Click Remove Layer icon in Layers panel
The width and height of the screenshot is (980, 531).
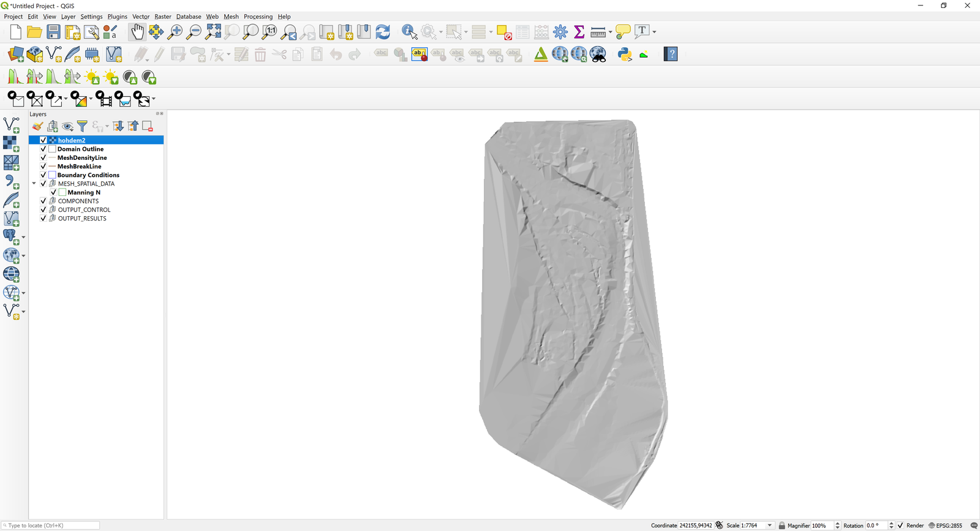[148, 126]
